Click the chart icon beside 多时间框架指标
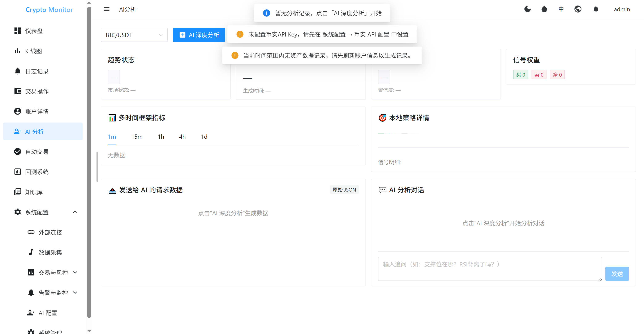The width and height of the screenshot is (644, 334). [x=112, y=118]
